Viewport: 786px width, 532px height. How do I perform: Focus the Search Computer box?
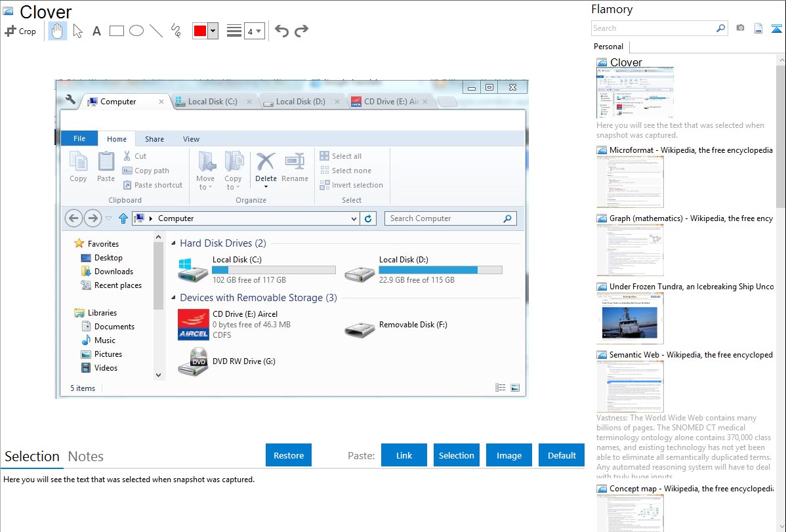pyautogui.click(x=450, y=218)
